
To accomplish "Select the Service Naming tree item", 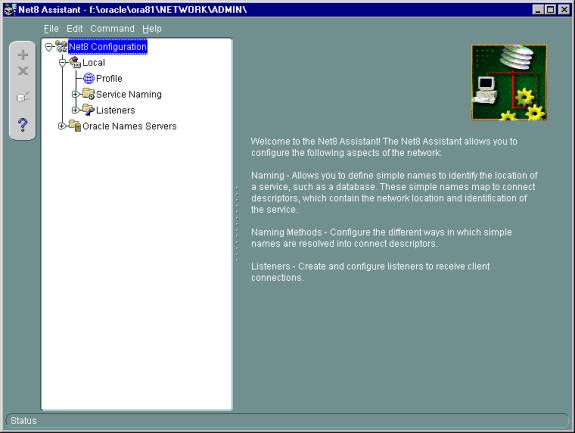I will coord(129,94).
